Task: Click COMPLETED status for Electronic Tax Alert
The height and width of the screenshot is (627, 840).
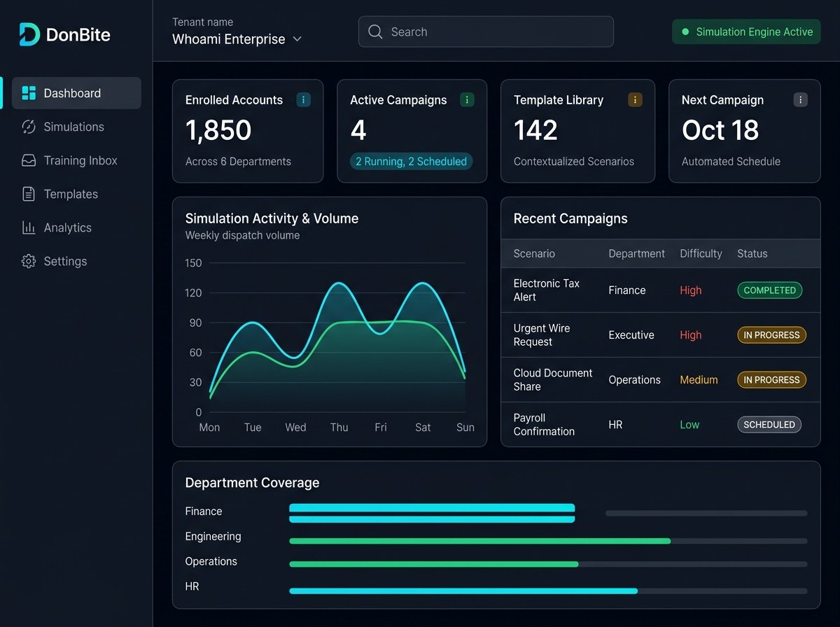Action: click(769, 290)
